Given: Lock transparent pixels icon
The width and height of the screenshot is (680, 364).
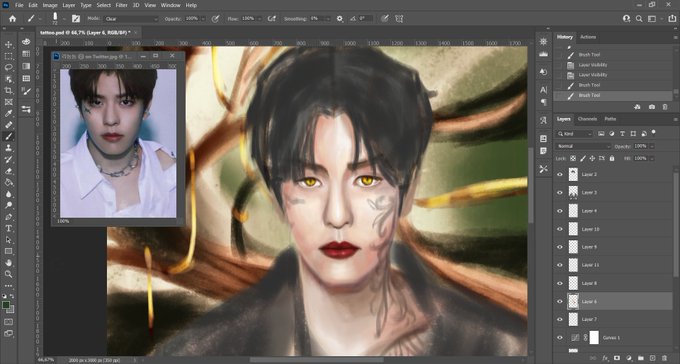Looking at the screenshot, I should [x=573, y=158].
